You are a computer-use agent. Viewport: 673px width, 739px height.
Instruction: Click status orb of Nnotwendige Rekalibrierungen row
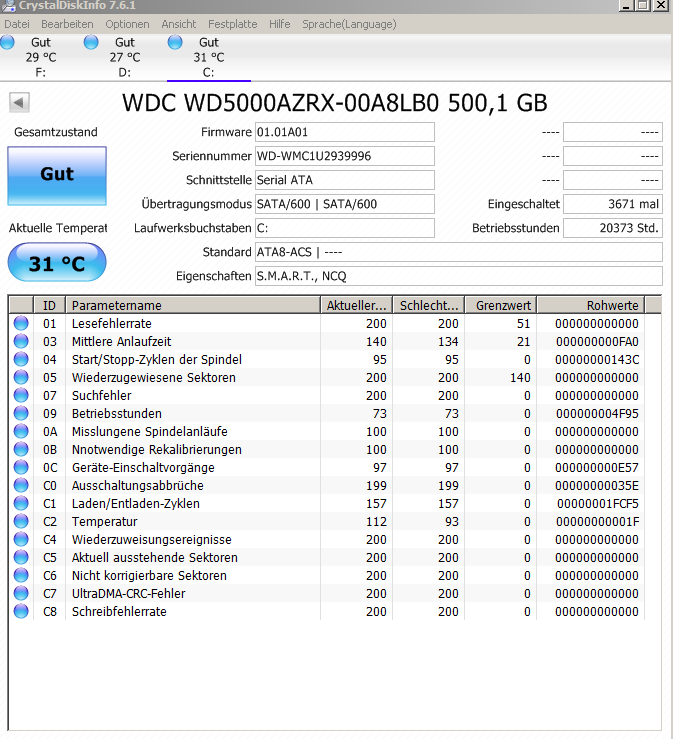(x=21, y=449)
